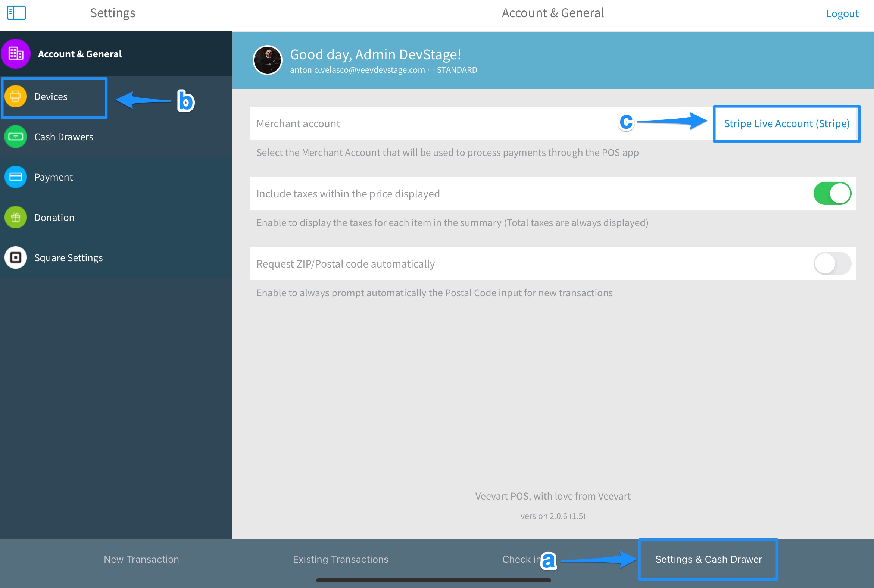Select Settings & Cash Drawer tab
874x588 pixels.
coord(708,559)
